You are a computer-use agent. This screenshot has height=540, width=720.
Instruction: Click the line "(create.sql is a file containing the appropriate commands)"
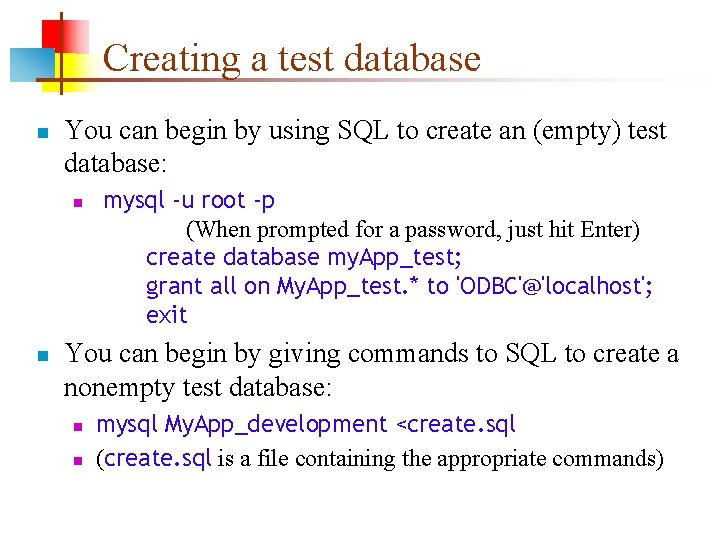coord(380,459)
